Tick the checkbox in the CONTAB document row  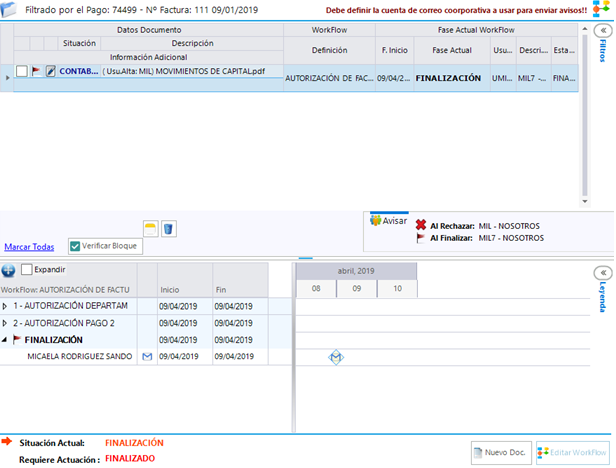coord(22,71)
